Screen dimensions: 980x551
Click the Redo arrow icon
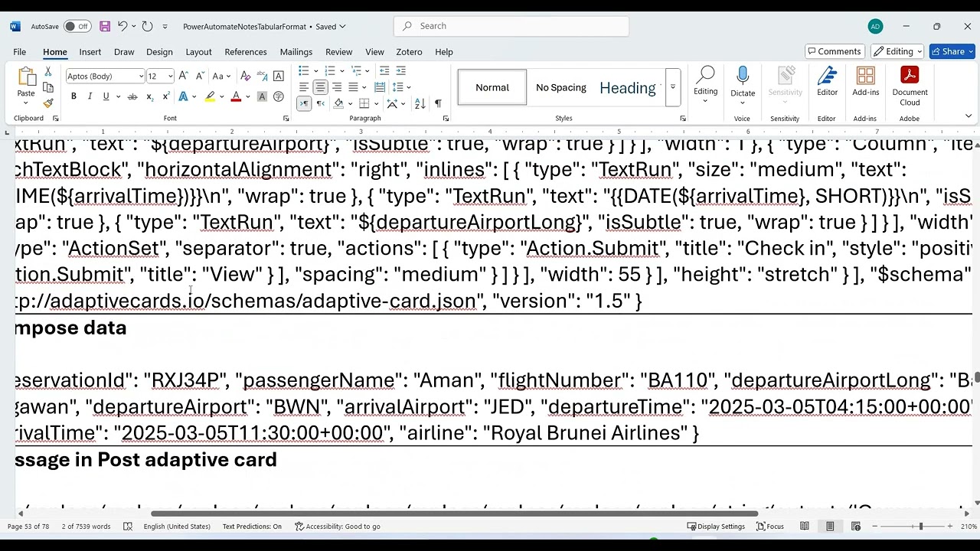coord(147,26)
